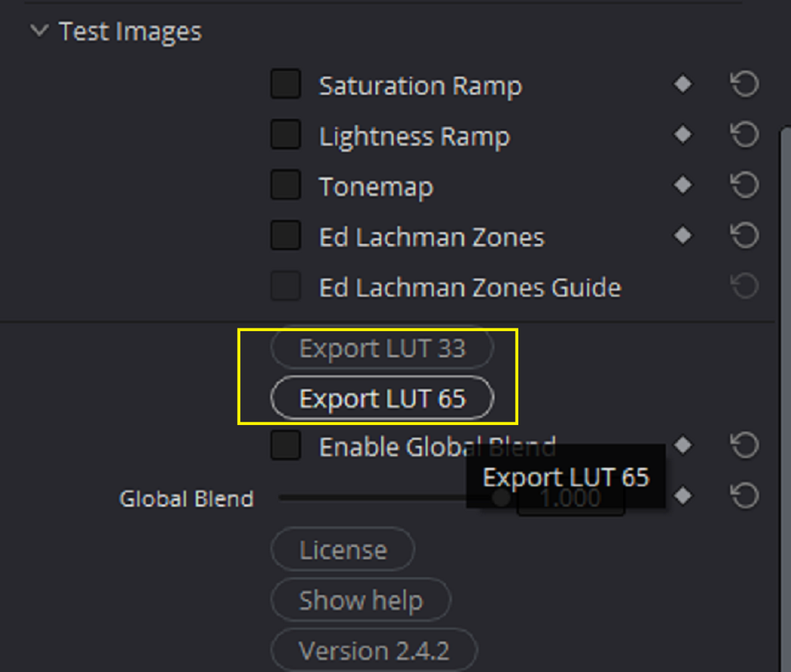Enable the Saturation Ramp checkbox
Viewport: 791px width, 672px height.
point(285,84)
